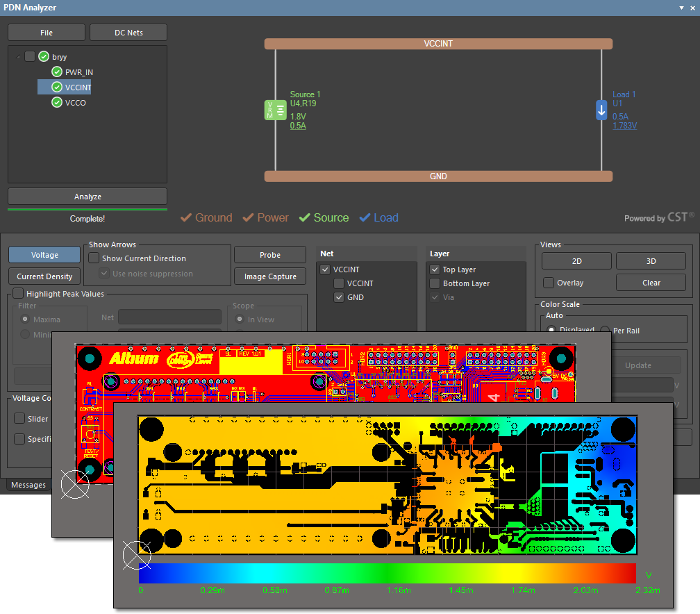Image resolution: width=700 pixels, height=614 pixels.
Task: Open the 1.783V load voltage link
Action: coord(626,126)
